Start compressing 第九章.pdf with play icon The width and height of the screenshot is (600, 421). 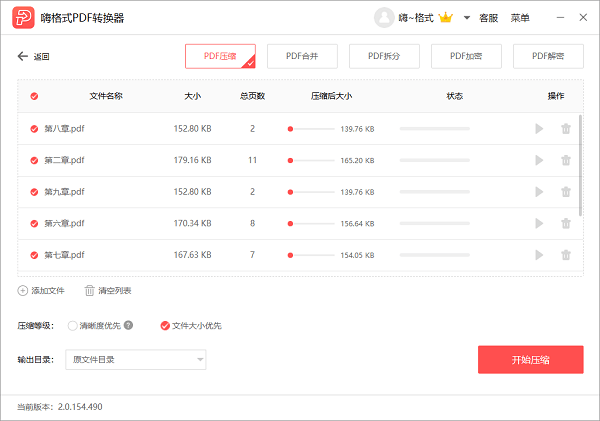click(539, 192)
